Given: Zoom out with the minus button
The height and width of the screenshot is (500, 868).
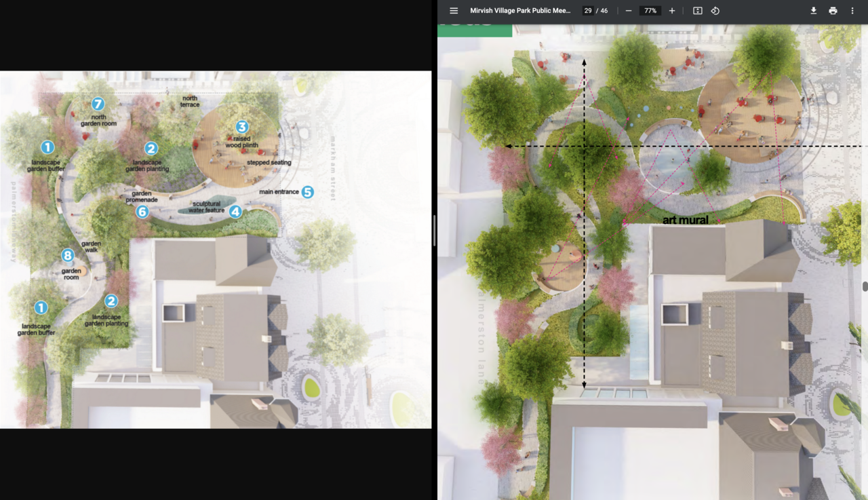Looking at the screenshot, I should click(629, 11).
